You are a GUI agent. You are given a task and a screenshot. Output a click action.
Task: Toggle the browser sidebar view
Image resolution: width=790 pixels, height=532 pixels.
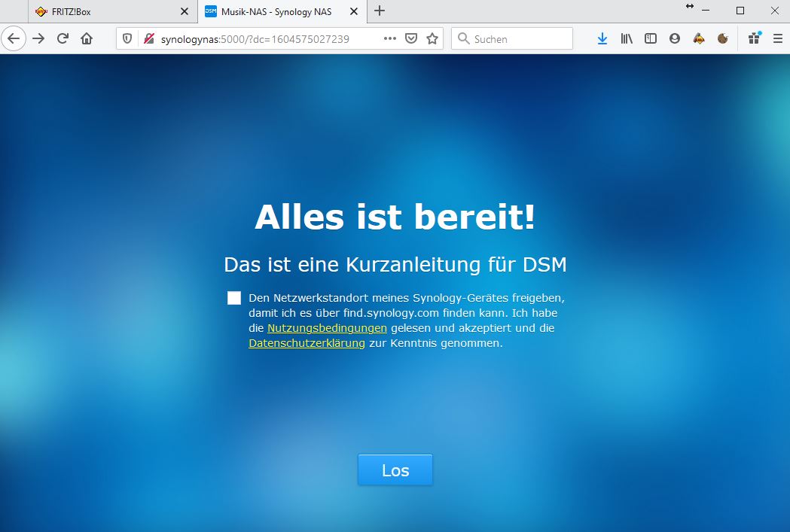(x=651, y=39)
